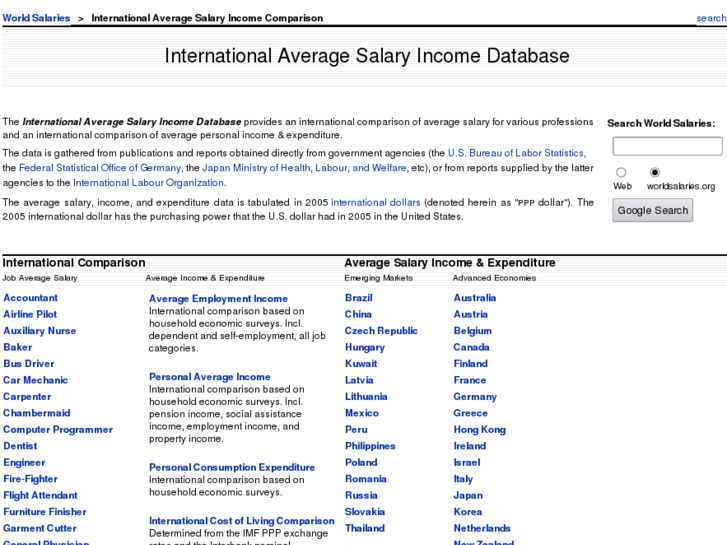The width and height of the screenshot is (727, 545).
Task: Open the China country link
Action: [x=358, y=314]
